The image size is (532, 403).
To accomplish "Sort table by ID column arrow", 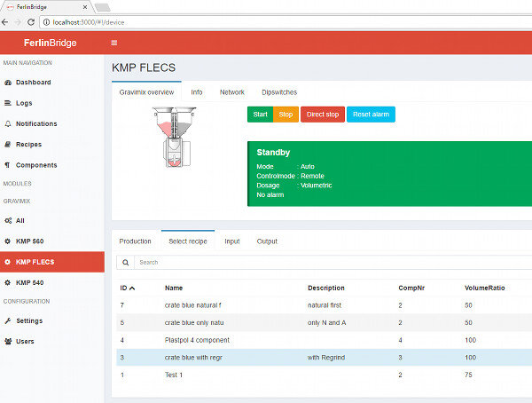I will (132, 288).
